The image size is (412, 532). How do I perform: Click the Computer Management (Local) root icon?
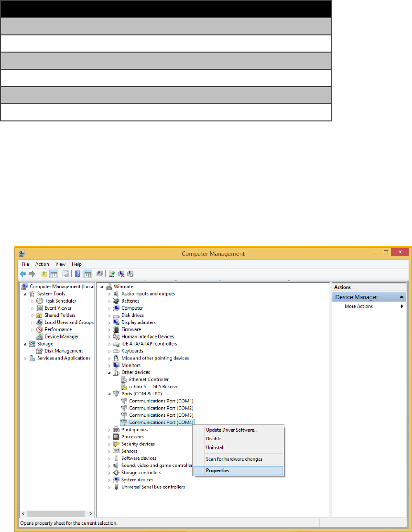point(24,287)
